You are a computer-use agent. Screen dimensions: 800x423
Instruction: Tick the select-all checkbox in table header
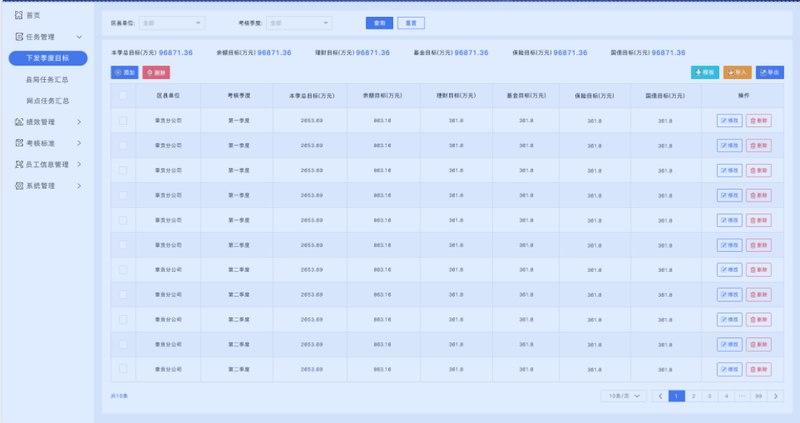123,95
